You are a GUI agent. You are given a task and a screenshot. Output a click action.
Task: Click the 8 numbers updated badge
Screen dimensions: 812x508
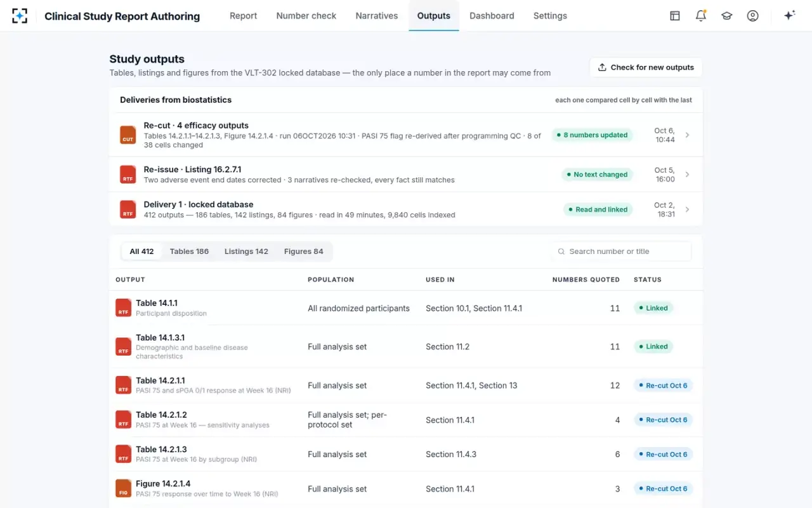click(592, 135)
